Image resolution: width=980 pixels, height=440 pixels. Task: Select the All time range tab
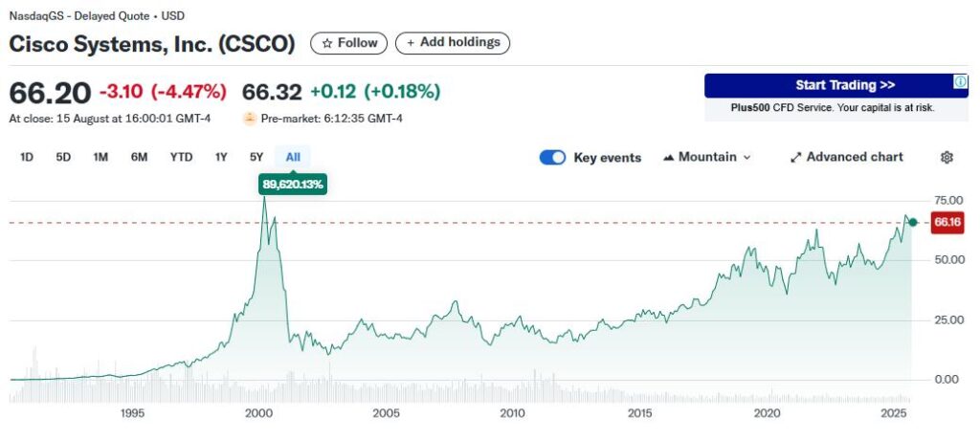pyautogui.click(x=293, y=157)
